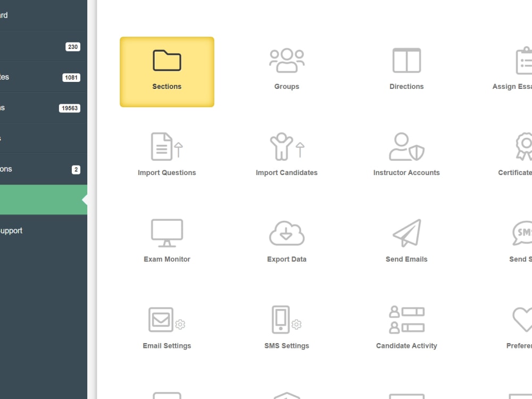This screenshot has height=399, width=532.
Task: Open the SMS Settings phone icon
Action: pyautogui.click(x=287, y=320)
